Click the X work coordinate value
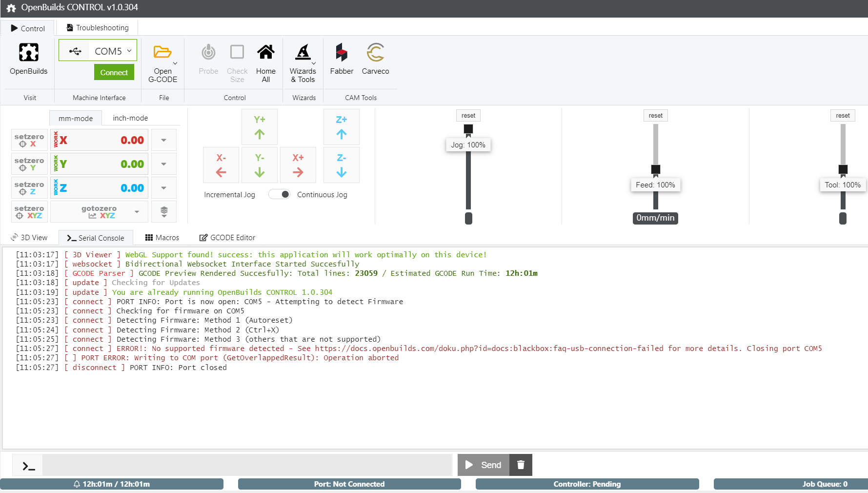868x493 pixels. 132,140
